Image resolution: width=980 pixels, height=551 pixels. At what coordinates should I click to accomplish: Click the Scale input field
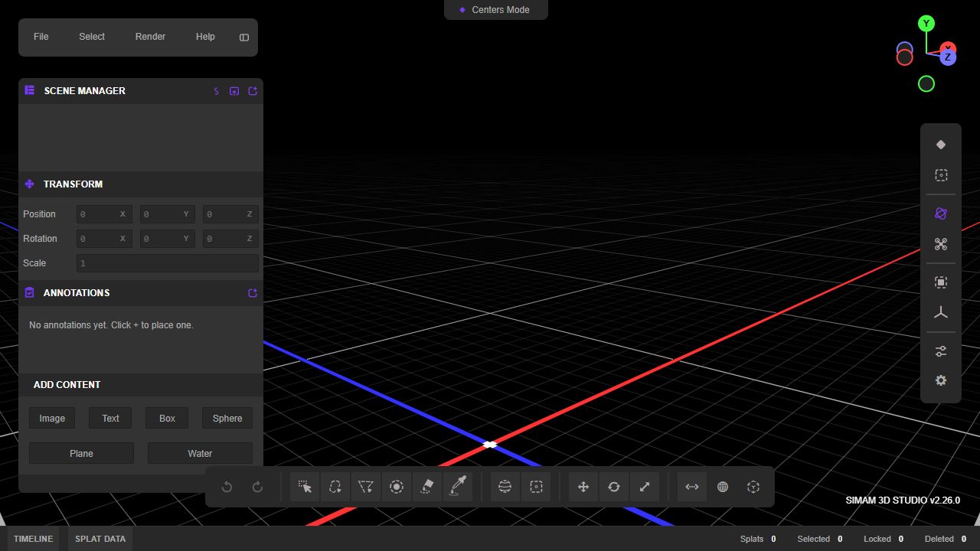coord(168,263)
